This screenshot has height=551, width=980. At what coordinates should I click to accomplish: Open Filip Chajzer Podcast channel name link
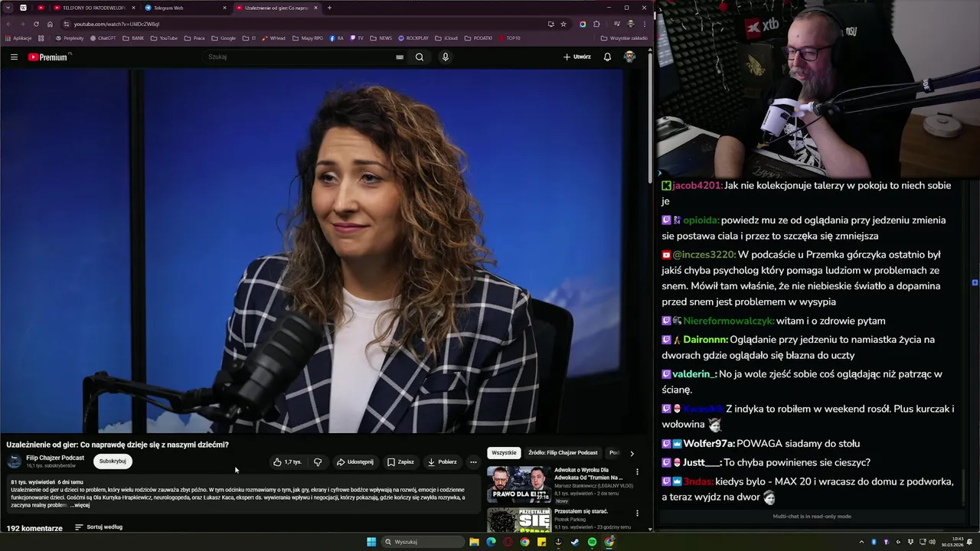point(55,458)
